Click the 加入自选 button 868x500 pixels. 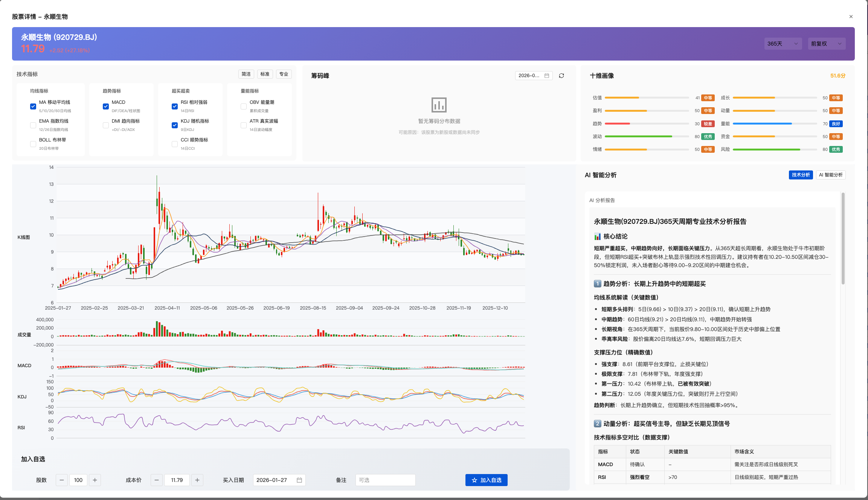click(487, 480)
